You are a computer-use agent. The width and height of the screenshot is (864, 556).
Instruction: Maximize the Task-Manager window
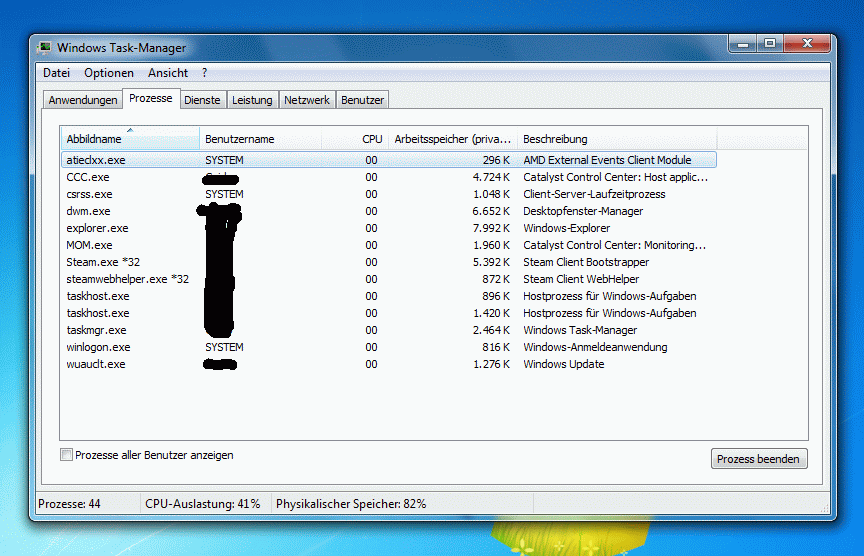[770, 44]
